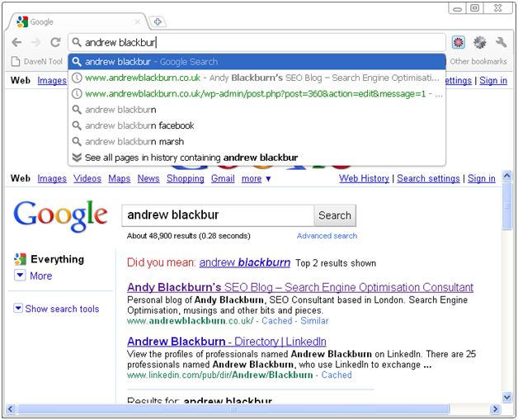
Task: Open the Chrome wrench menu
Action: point(500,42)
